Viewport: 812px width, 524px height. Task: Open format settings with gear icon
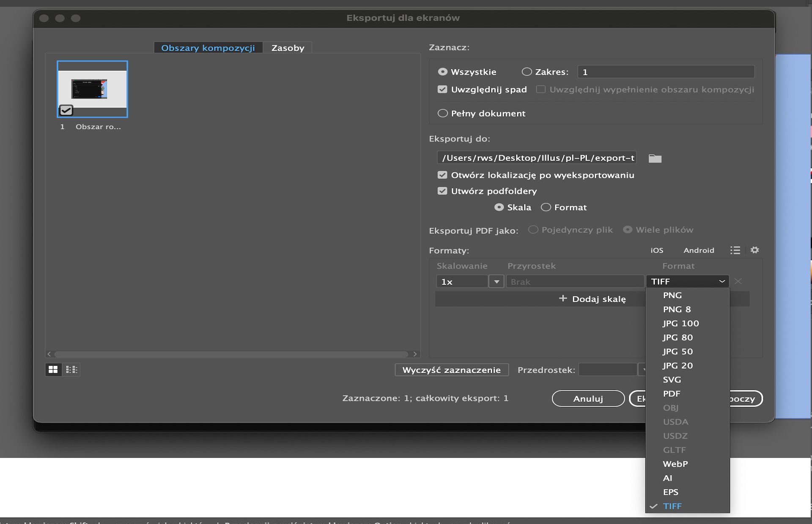coord(754,250)
